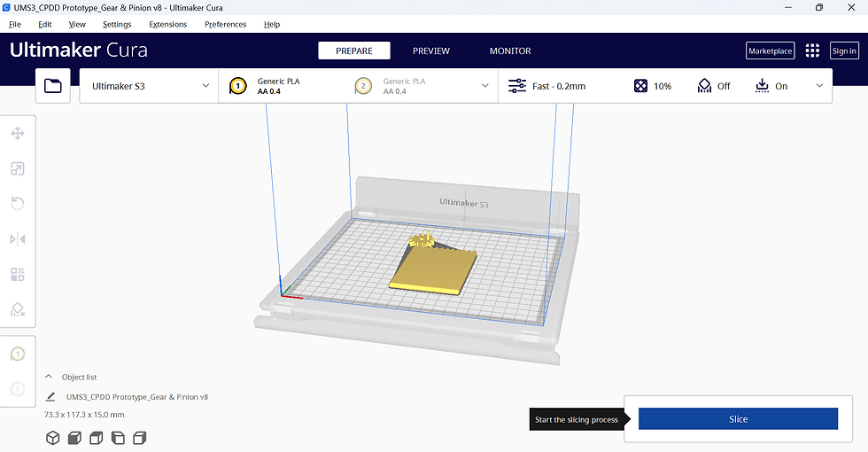Screen dimensions: 868x452
Task: Open the Per Model Settings tool
Action: point(18,274)
